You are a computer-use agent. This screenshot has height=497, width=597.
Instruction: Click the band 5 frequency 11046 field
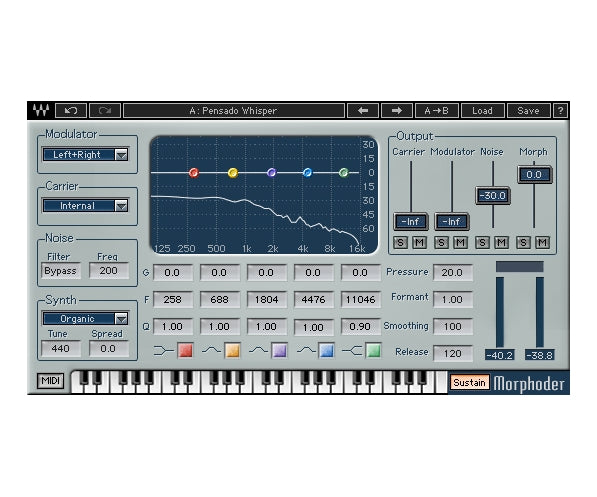(x=361, y=299)
